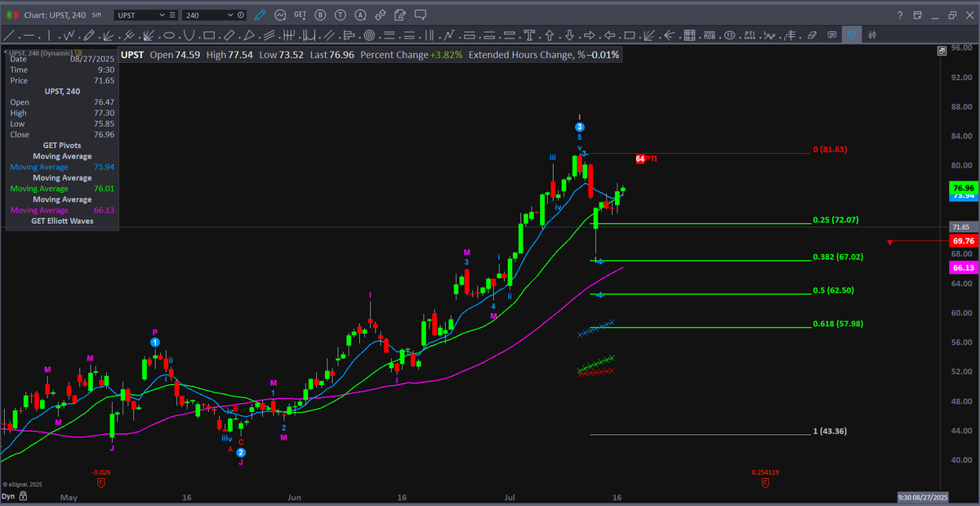The width and height of the screenshot is (980, 506).
Task: Click the circled A icon
Action: tap(360, 15)
